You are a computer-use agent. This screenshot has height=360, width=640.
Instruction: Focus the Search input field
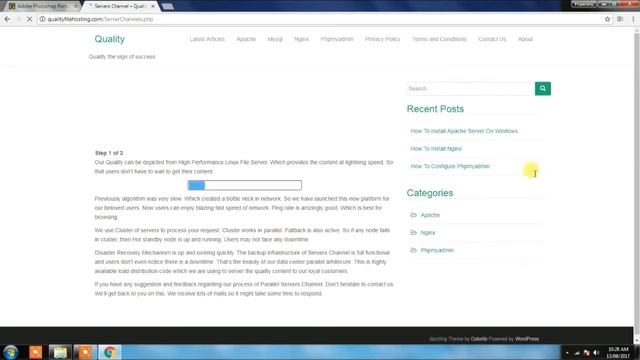471,88
